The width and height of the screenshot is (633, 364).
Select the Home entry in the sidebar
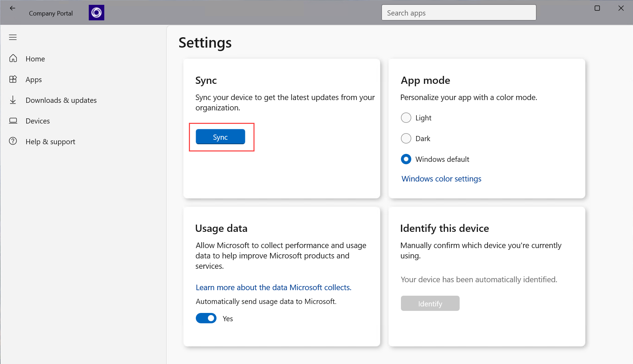pos(35,59)
